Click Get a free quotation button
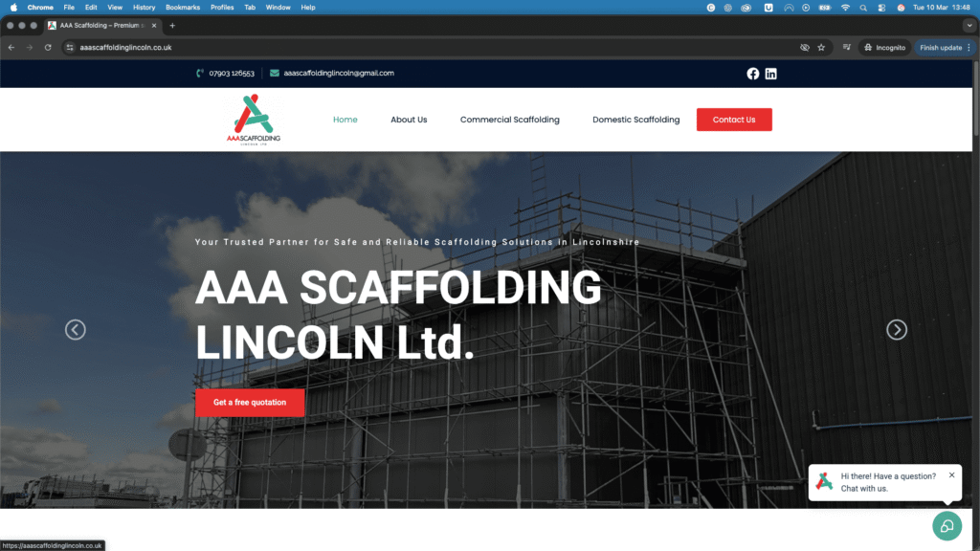The width and height of the screenshot is (980, 551). 250,403
